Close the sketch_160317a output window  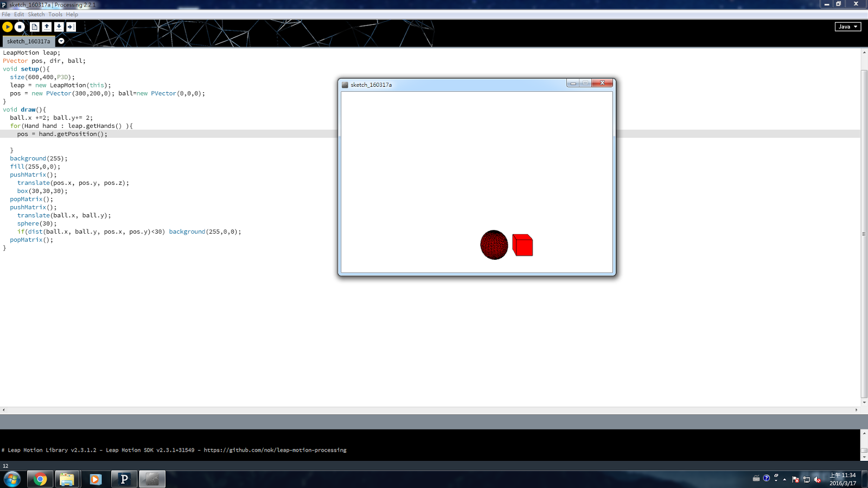pos(602,83)
